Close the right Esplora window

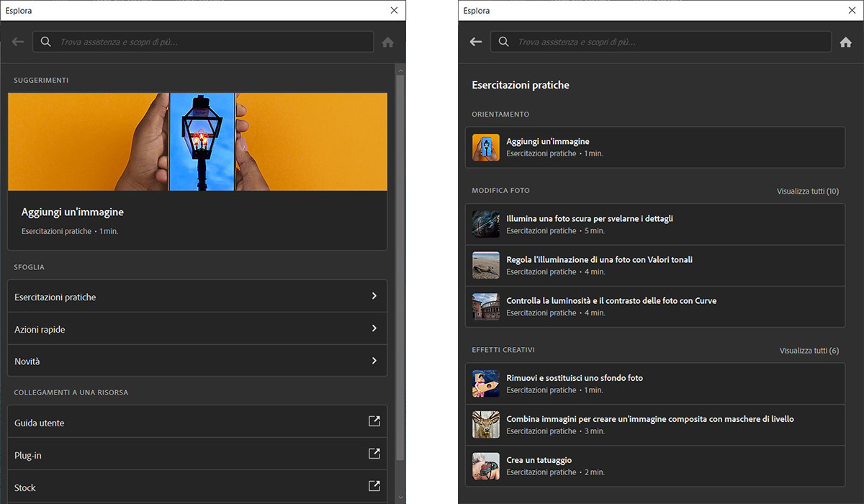[852, 10]
